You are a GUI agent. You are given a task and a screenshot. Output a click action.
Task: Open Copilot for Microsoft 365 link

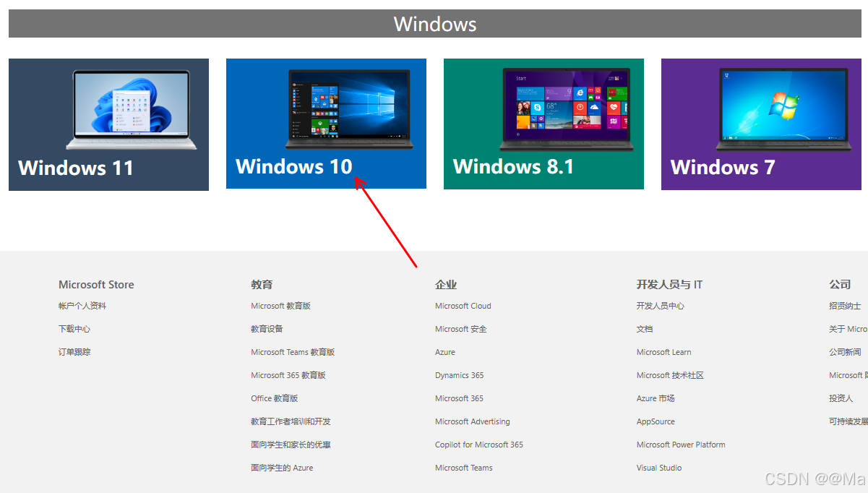pos(479,445)
